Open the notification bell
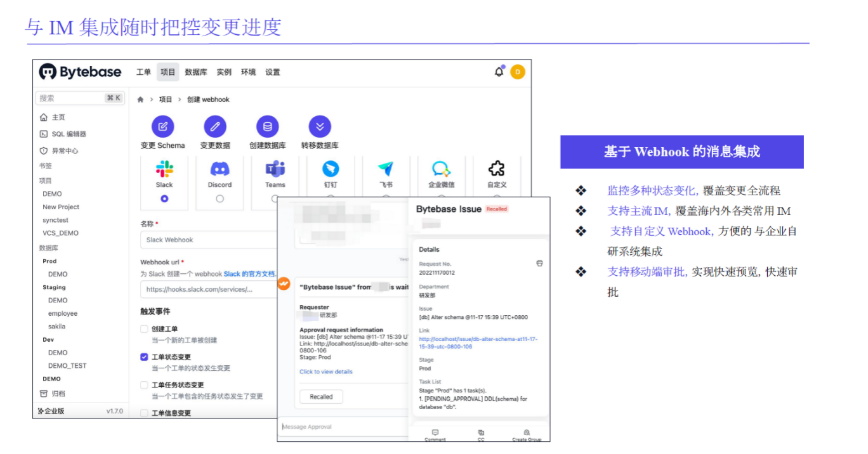868x454 pixels. tap(499, 72)
